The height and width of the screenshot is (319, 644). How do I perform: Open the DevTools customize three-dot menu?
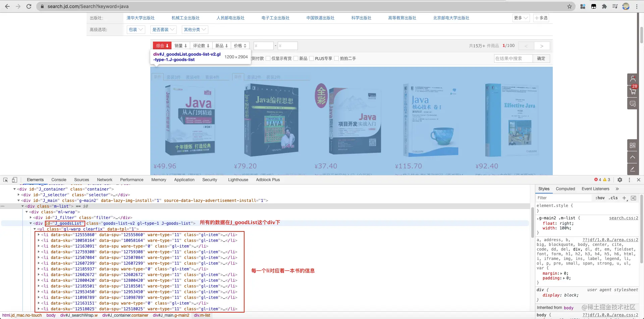pyautogui.click(x=629, y=180)
